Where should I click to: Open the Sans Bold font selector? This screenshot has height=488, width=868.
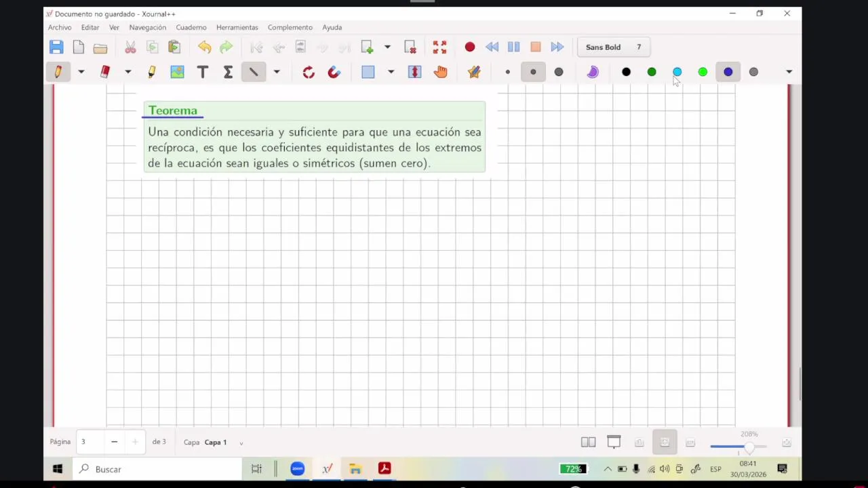pos(613,47)
